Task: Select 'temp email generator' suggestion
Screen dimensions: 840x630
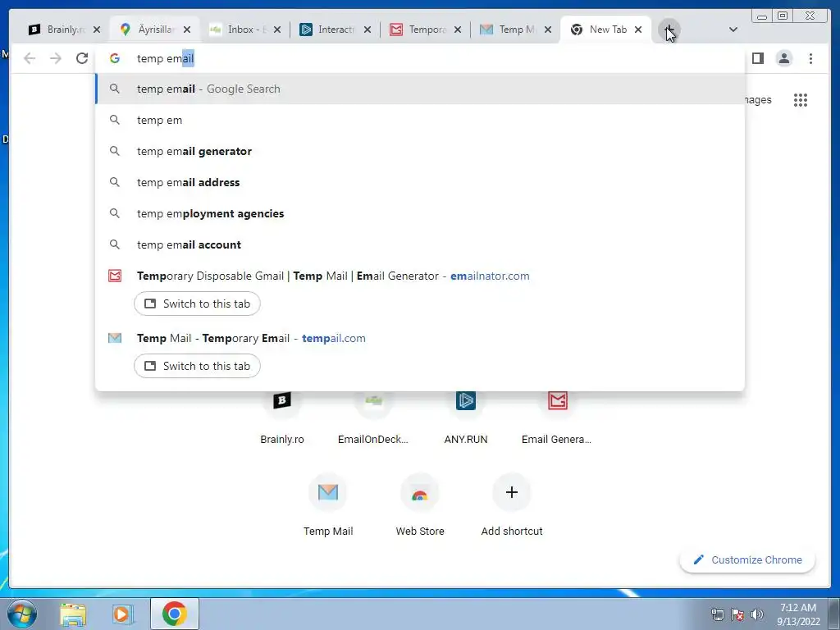Action: coord(420,151)
